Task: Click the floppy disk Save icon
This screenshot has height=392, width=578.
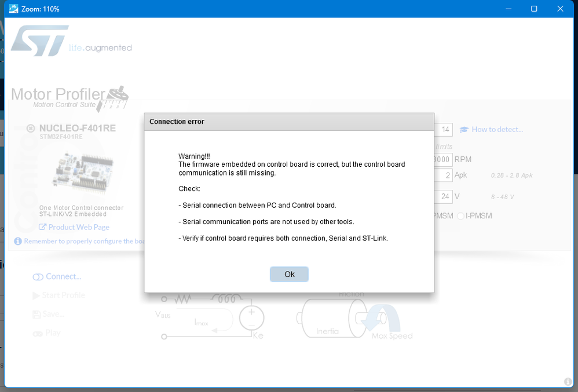Action: [x=36, y=314]
